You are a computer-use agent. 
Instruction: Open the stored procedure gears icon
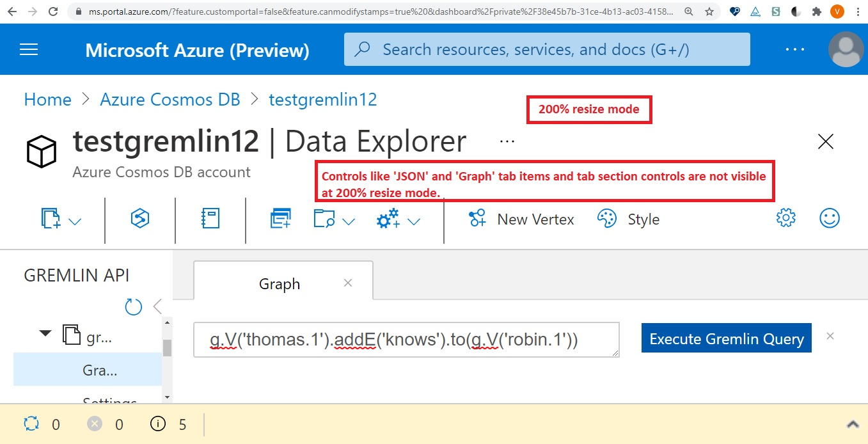pos(386,219)
